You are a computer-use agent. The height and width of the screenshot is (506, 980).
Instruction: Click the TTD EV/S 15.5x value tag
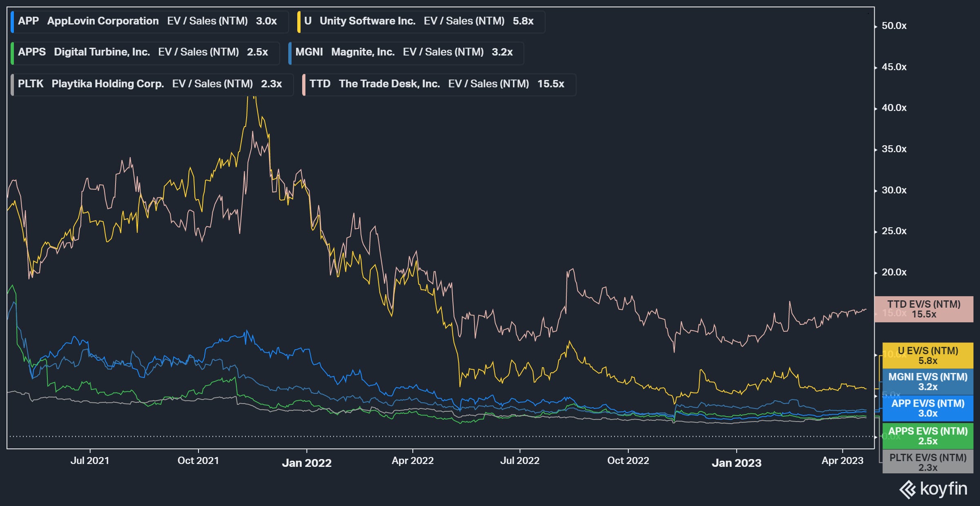coord(924,309)
